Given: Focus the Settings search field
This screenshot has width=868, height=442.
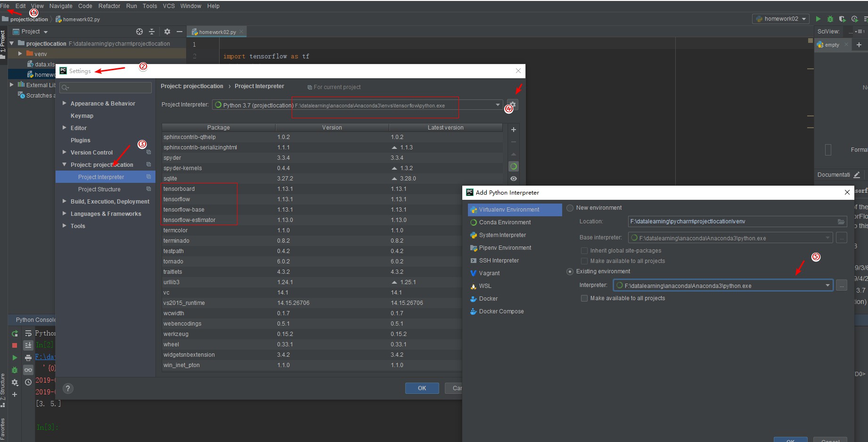Looking at the screenshot, I should 106,88.
